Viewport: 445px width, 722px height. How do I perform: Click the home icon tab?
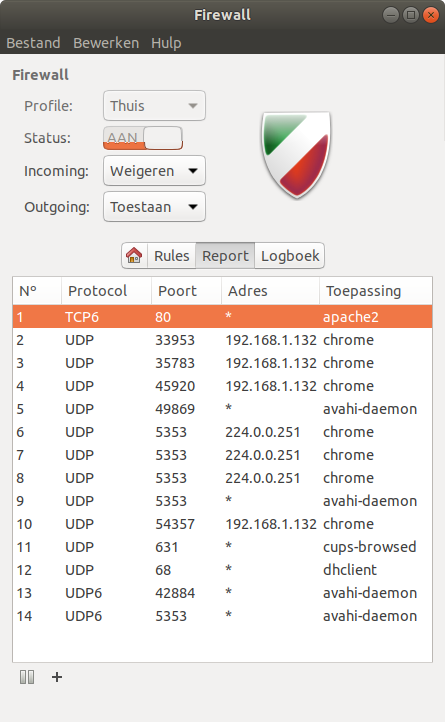[134, 256]
